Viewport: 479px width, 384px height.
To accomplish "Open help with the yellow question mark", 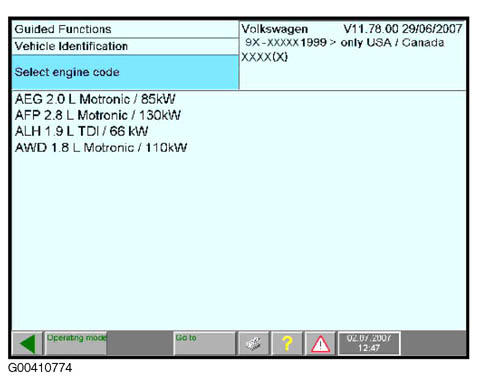I will pyautogui.click(x=287, y=343).
